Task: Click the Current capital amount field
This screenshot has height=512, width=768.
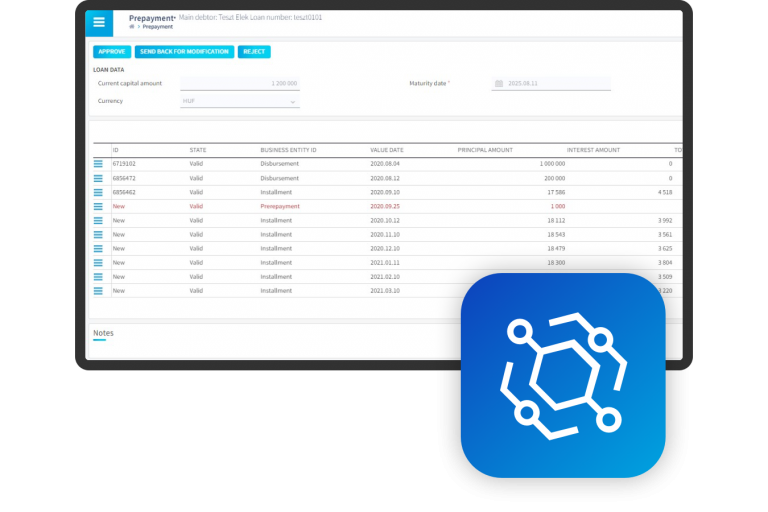Action: (x=240, y=84)
